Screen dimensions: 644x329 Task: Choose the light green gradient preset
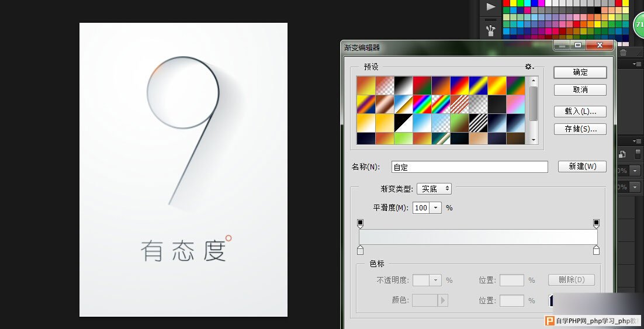(403, 138)
